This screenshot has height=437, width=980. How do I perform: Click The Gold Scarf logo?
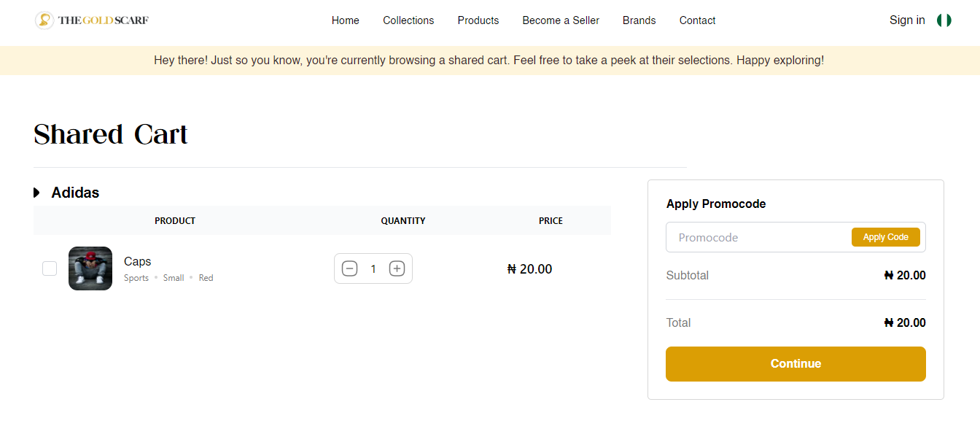pos(92,20)
